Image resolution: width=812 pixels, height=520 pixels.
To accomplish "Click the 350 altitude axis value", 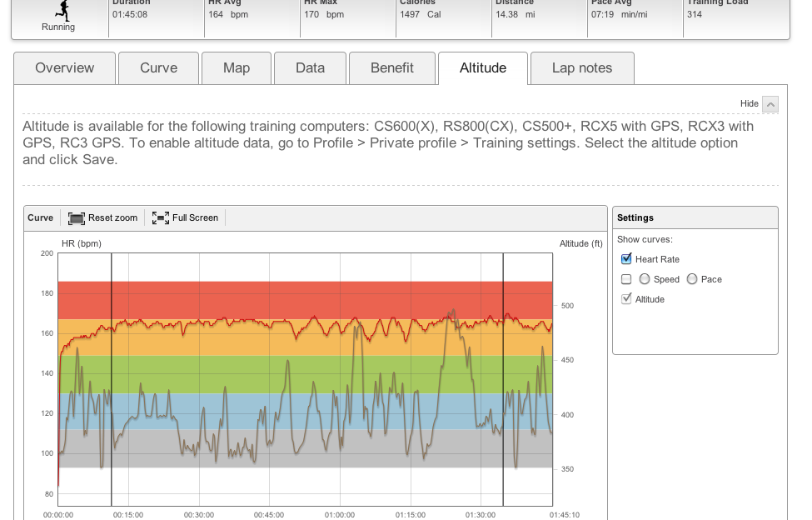I will pyautogui.click(x=567, y=469).
